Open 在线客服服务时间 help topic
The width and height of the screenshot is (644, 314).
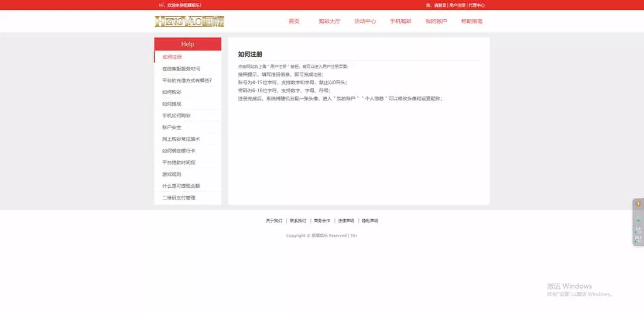click(x=181, y=69)
